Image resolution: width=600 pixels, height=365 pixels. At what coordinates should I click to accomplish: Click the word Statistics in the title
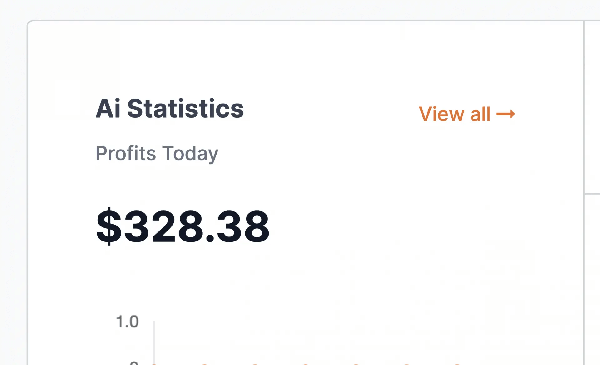(185, 109)
